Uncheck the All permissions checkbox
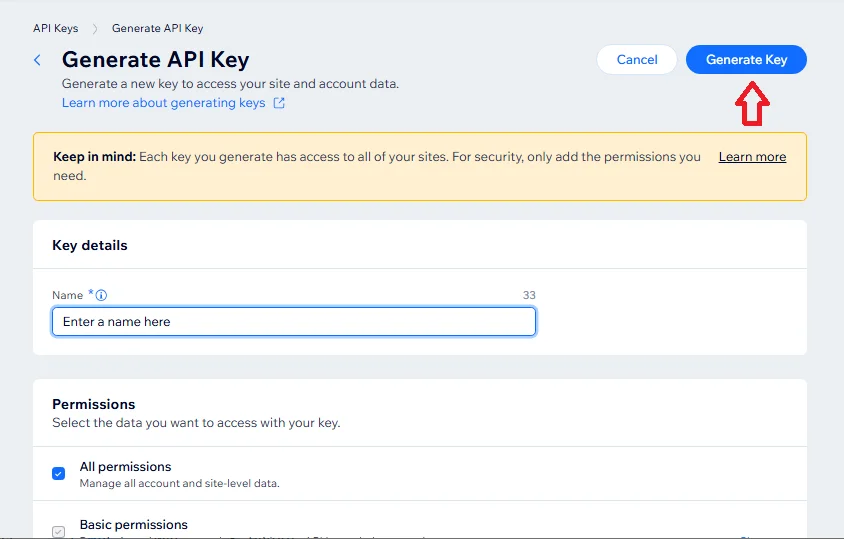 (x=59, y=473)
